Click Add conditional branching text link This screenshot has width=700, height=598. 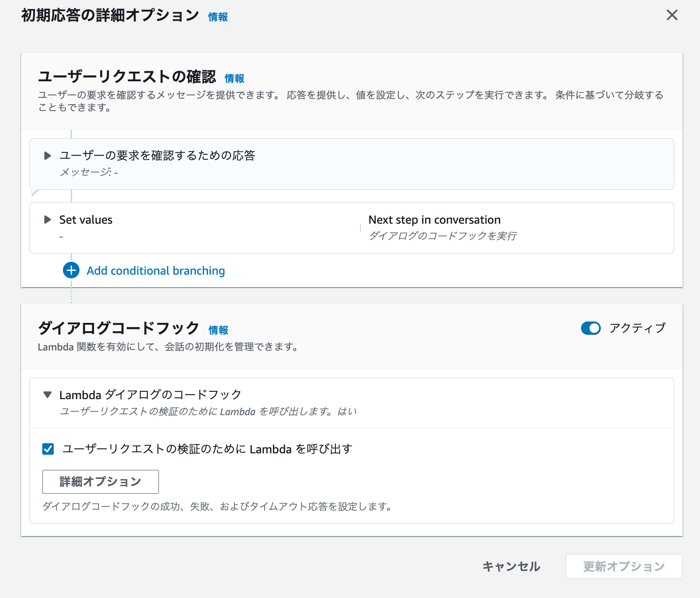pos(156,271)
